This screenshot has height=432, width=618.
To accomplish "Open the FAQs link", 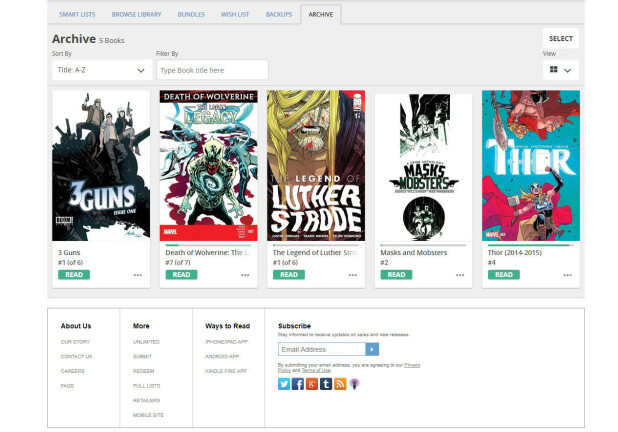I will pos(67,385).
